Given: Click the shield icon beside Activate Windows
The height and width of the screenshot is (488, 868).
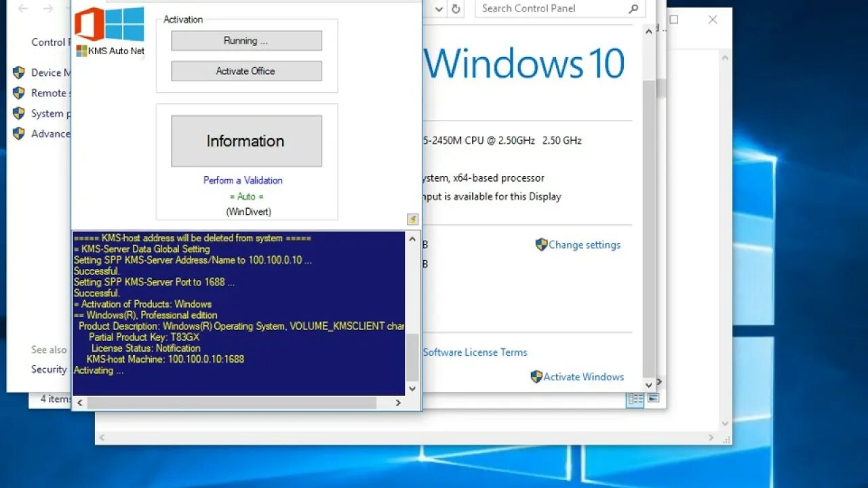Looking at the screenshot, I should point(536,377).
